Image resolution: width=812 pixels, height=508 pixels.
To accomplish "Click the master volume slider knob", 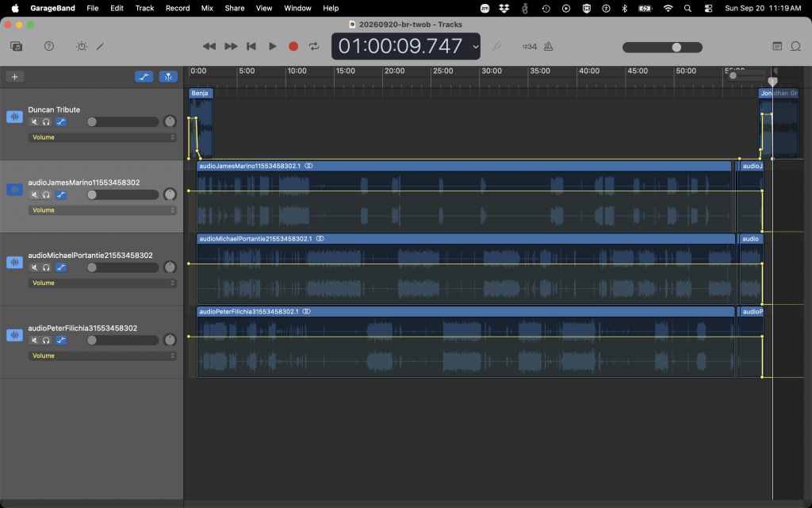I will pyautogui.click(x=676, y=47).
